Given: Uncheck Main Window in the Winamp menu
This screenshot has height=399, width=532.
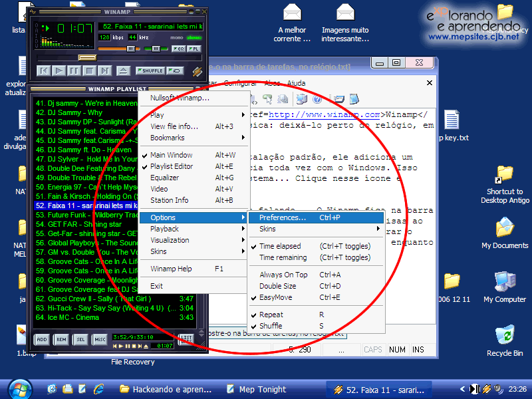Looking at the screenshot, I should [194, 155].
